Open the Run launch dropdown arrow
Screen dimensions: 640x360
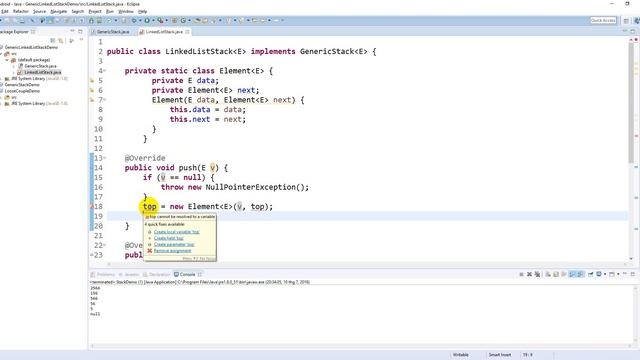(153, 20)
